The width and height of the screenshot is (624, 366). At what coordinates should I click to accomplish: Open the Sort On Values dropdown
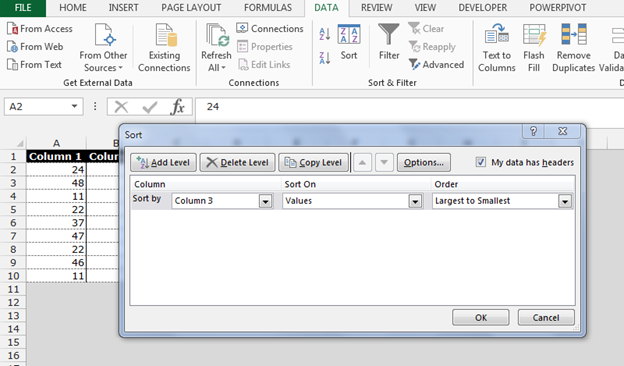click(x=415, y=201)
